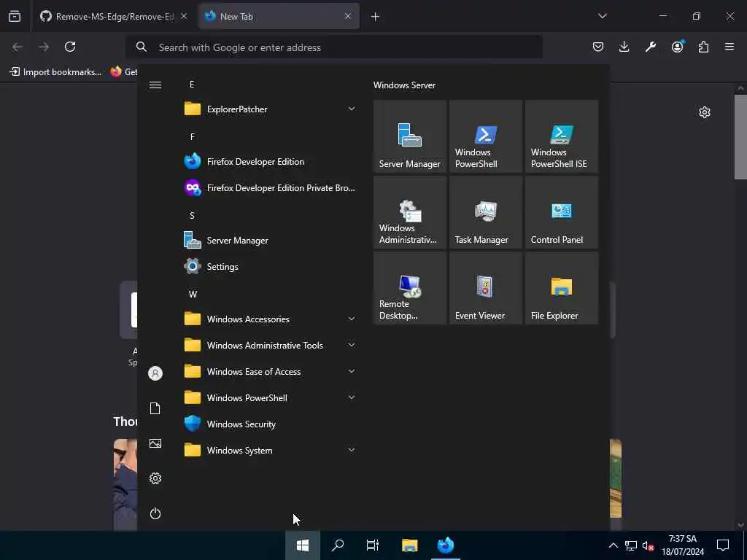Screen dimensions: 747x560
Task: Click the Start menu hamburger expand icon
Action: click(155, 85)
